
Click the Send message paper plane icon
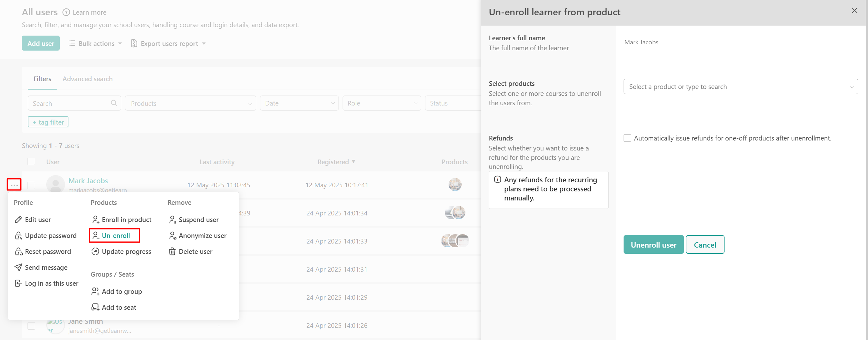click(x=18, y=267)
